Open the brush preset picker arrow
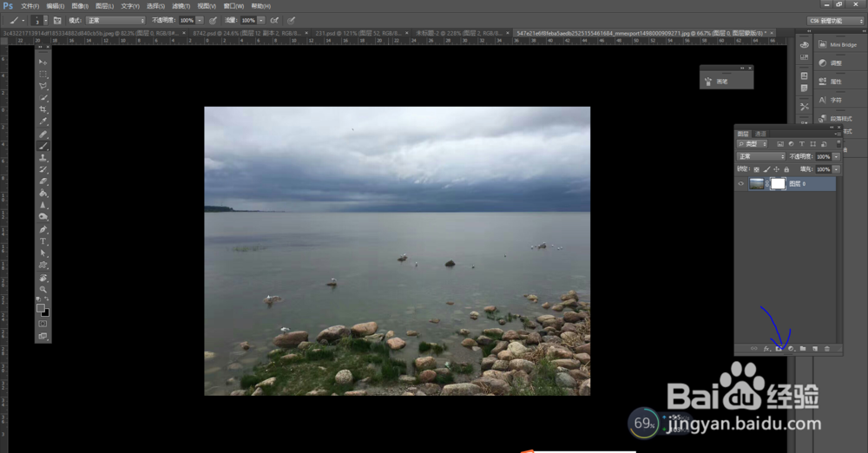The height and width of the screenshot is (453, 868). coord(45,21)
